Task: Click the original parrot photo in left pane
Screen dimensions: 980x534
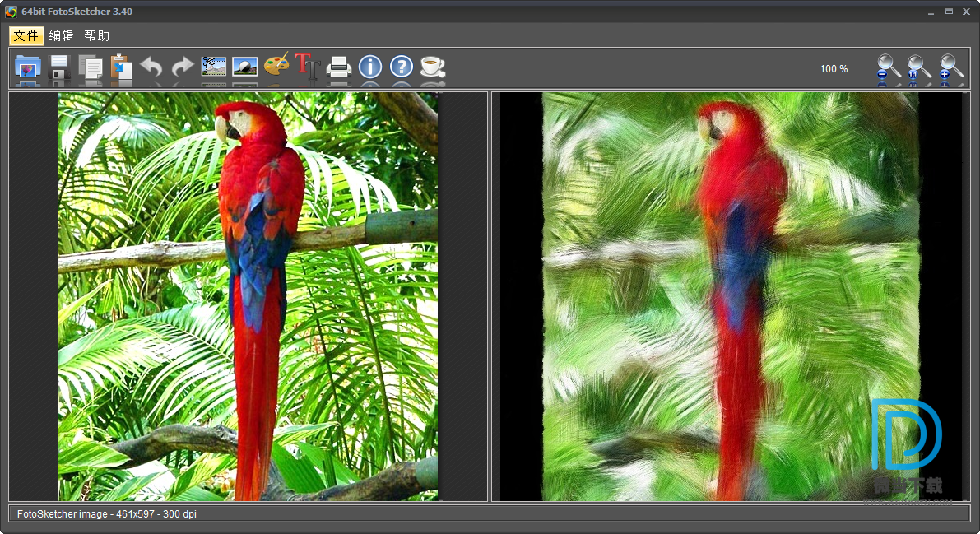Action: (x=248, y=296)
